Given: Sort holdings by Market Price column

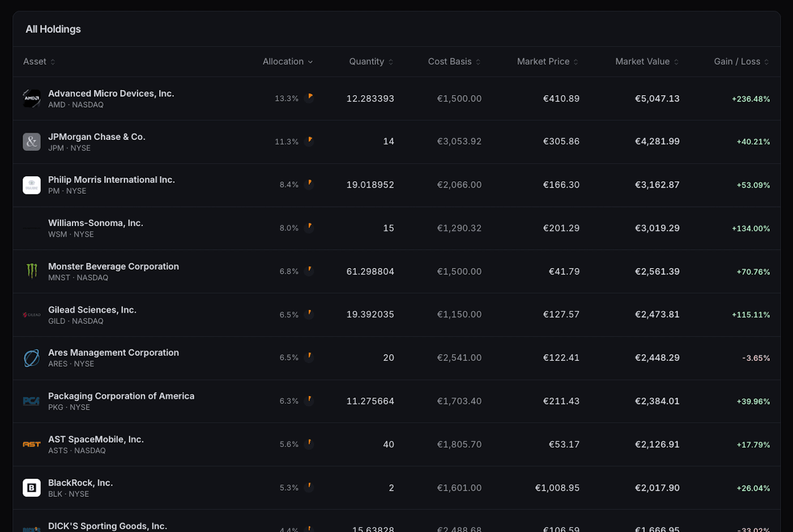Looking at the screenshot, I should click(548, 62).
